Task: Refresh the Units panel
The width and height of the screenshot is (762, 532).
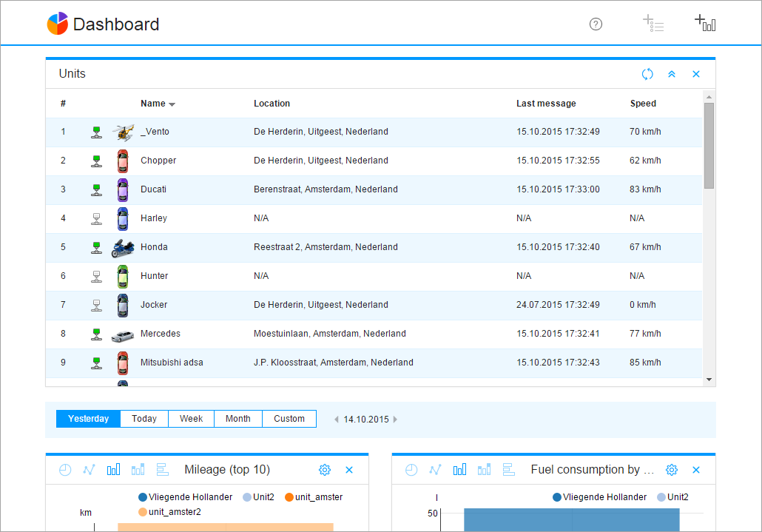Action: point(647,74)
